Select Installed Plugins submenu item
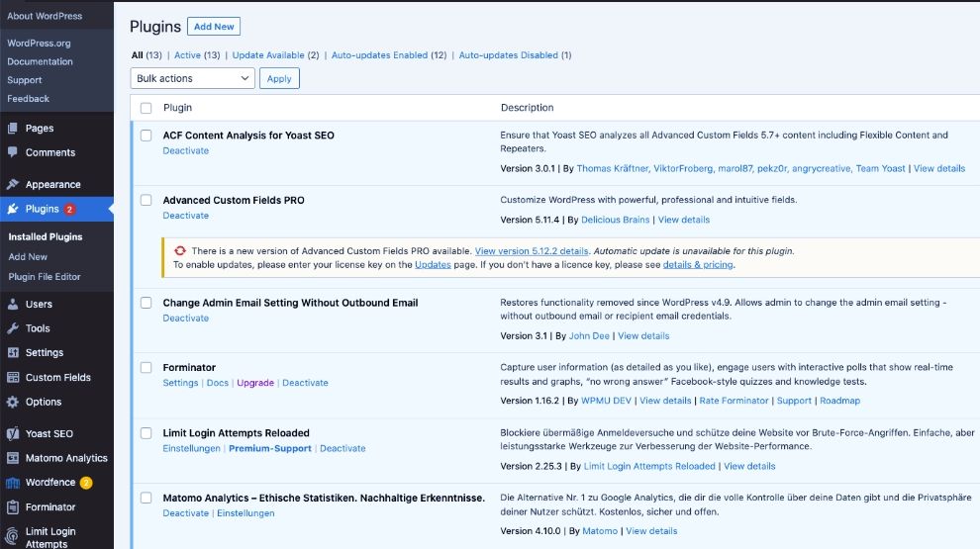The width and height of the screenshot is (980, 549). coord(45,236)
